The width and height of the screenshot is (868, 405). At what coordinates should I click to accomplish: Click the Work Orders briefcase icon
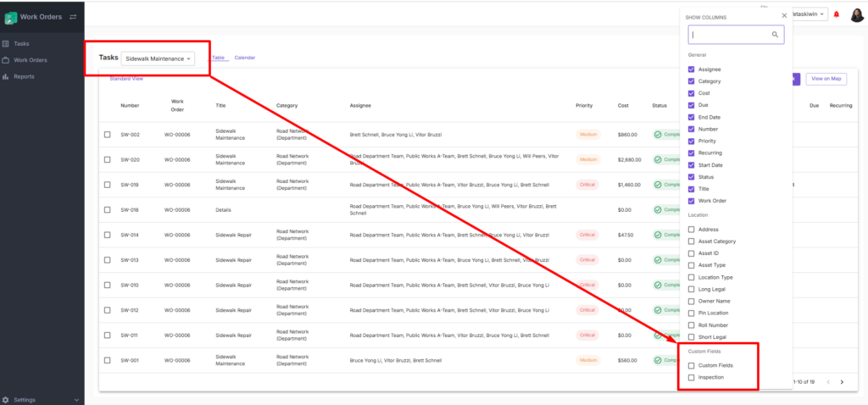pyautogui.click(x=7, y=60)
